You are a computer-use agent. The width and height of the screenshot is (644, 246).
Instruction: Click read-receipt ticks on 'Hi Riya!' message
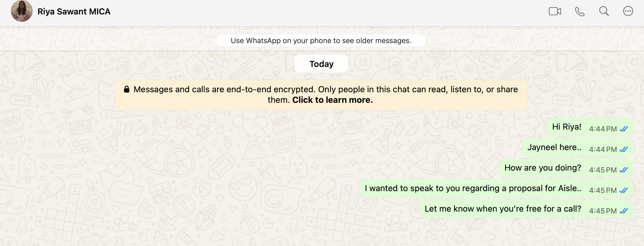click(x=624, y=129)
